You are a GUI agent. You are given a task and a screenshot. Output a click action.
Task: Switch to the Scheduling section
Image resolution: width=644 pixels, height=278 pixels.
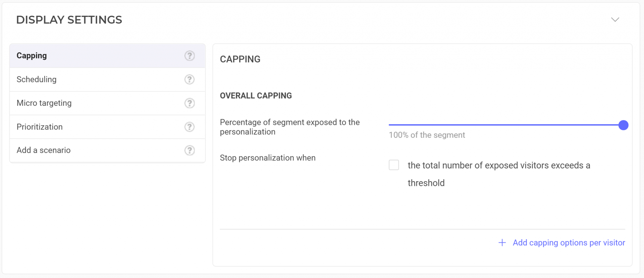[107, 79]
